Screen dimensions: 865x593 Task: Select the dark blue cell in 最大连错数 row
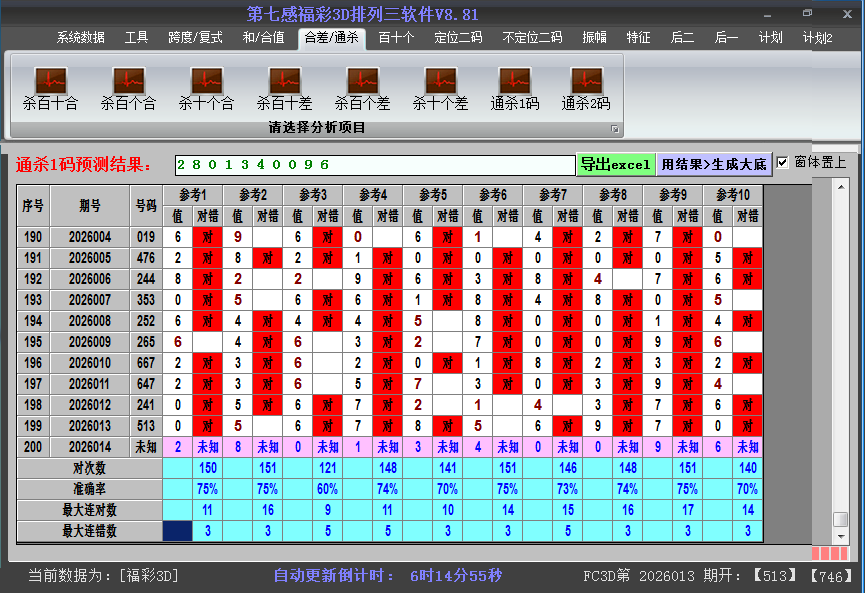coord(177,531)
